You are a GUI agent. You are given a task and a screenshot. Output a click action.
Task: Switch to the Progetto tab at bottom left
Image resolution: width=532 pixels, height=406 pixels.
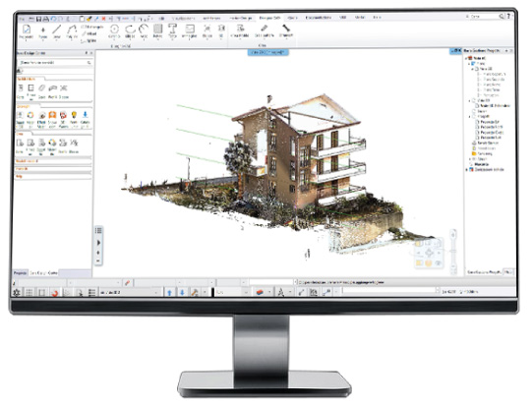(21, 273)
